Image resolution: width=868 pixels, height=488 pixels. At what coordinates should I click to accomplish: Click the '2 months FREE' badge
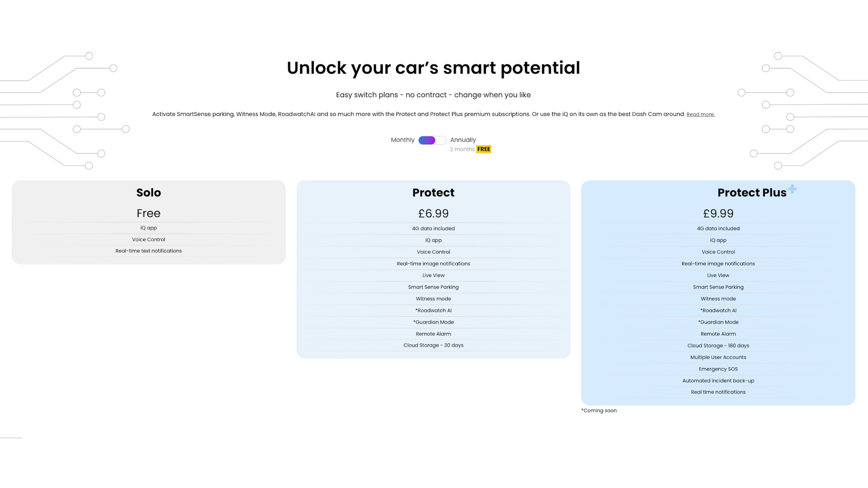pos(471,149)
